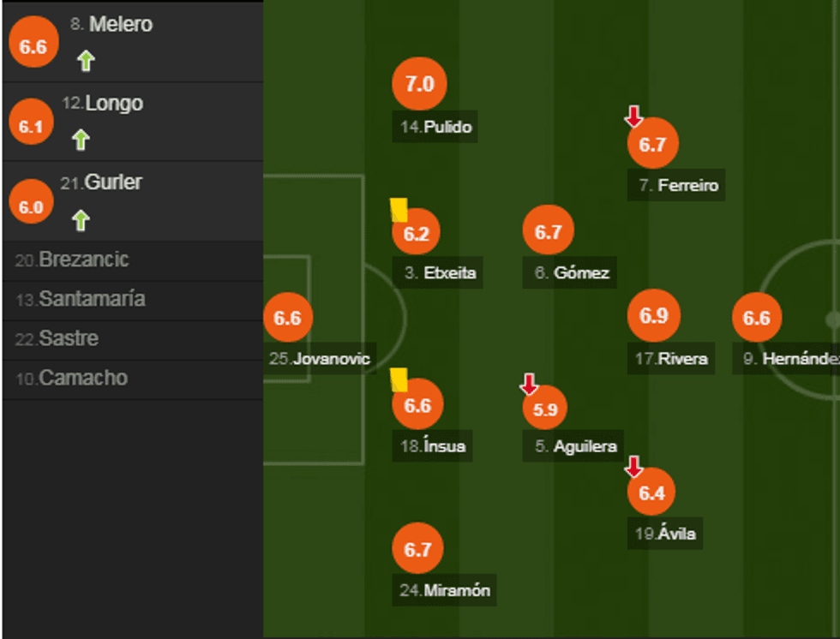This screenshot has width=840, height=639.
Task: Select unused substitute Santamaría
Action: (x=92, y=300)
